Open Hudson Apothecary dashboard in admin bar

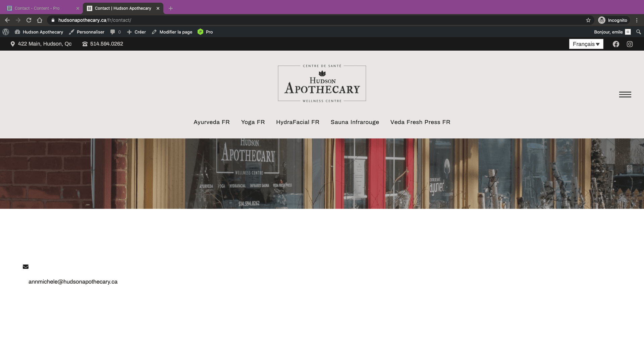tap(39, 32)
